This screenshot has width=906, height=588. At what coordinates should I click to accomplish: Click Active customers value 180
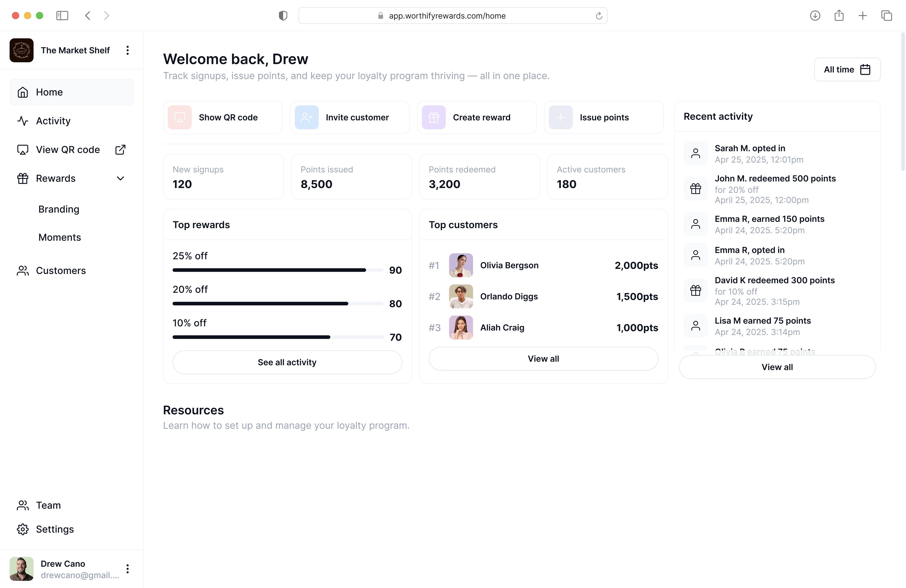click(566, 184)
